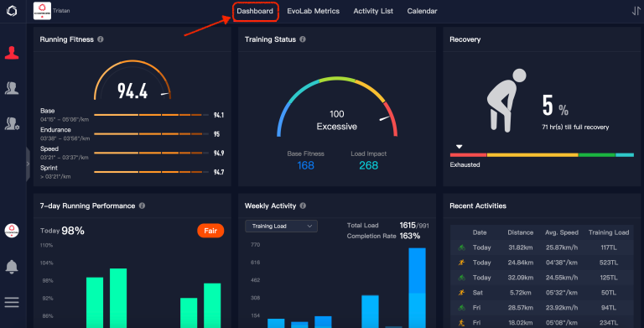Image resolution: width=644 pixels, height=328 pixels.
Task: Click the running icon of the Sat activity
Action: (x=462, y=293)
